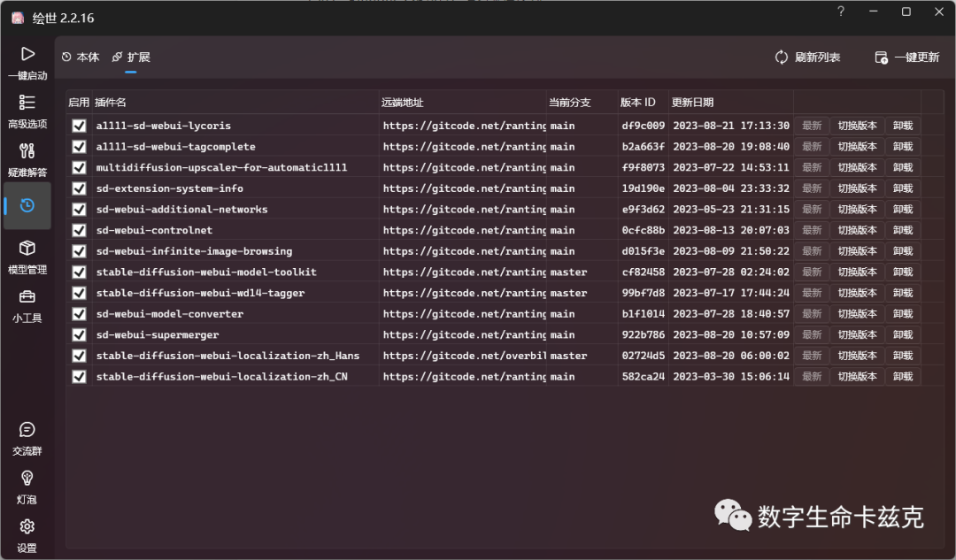Switch to the 扩展 tab

tap(131, 58)
